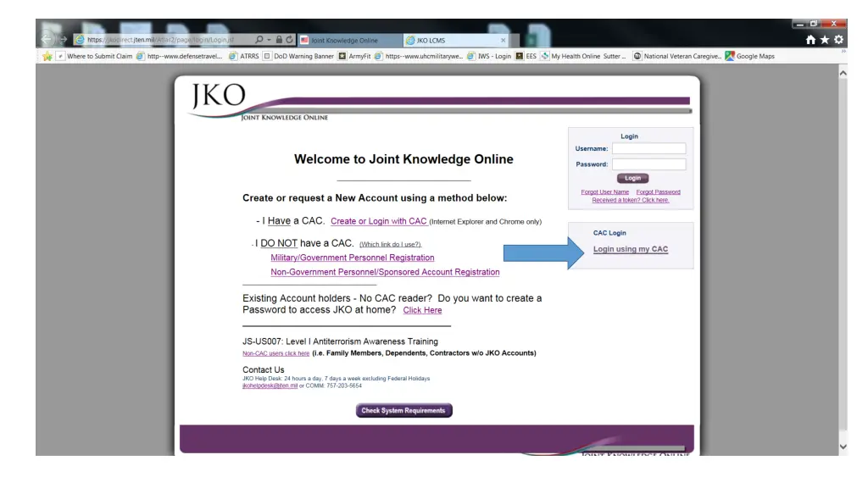Open the address bar dropdown arrow
The width and height of the screenshot is (868, 488).
point(269,40)
